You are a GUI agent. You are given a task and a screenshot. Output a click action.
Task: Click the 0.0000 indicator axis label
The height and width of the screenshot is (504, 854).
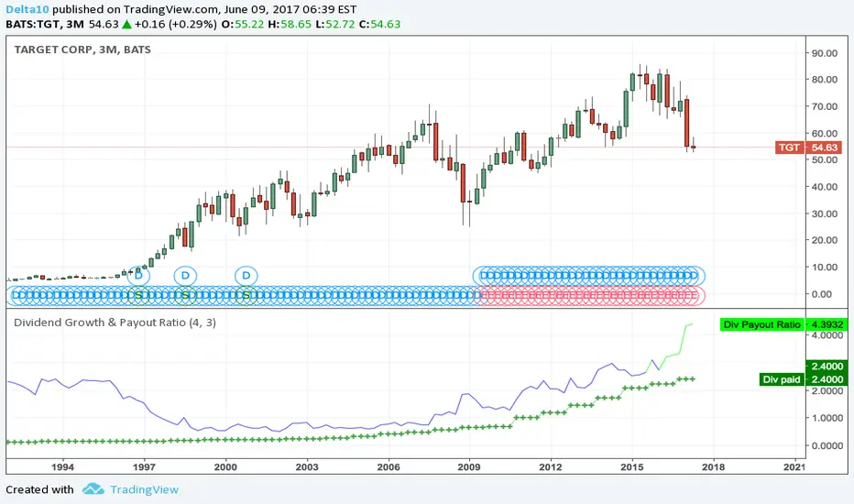(x=827, y=445)
